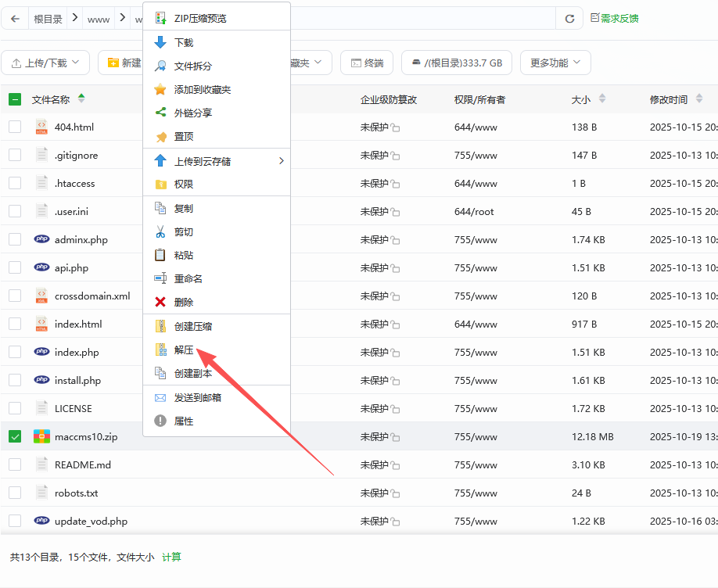Click the maccms10.zip archive file icon
Viewport: 718px width, 588px height.
coord(41,436)
